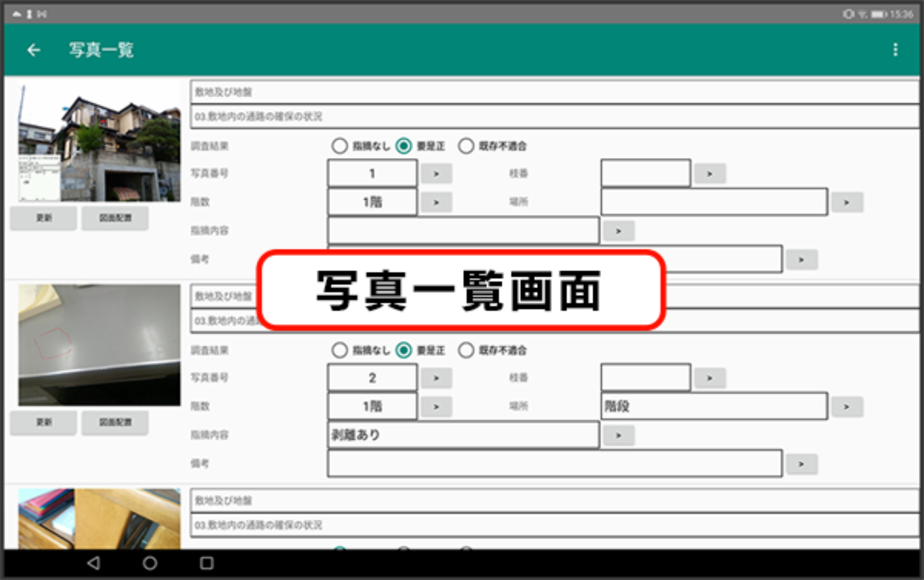Open 写真番号 picker arrow for photo 1

[436, 174]
